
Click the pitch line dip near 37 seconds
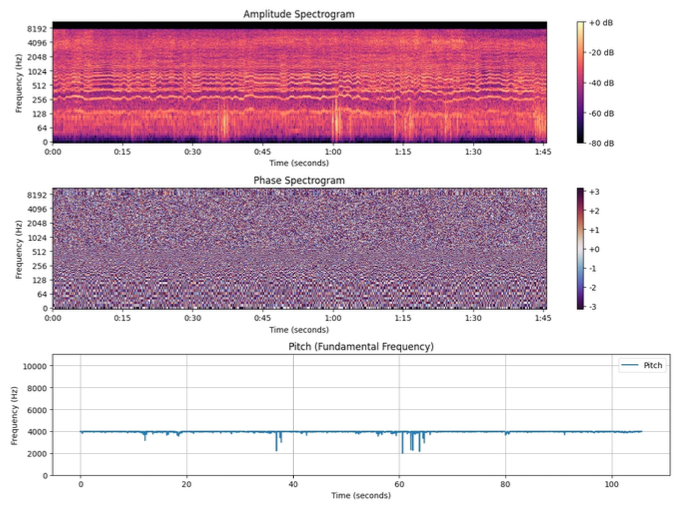point(277,442)
